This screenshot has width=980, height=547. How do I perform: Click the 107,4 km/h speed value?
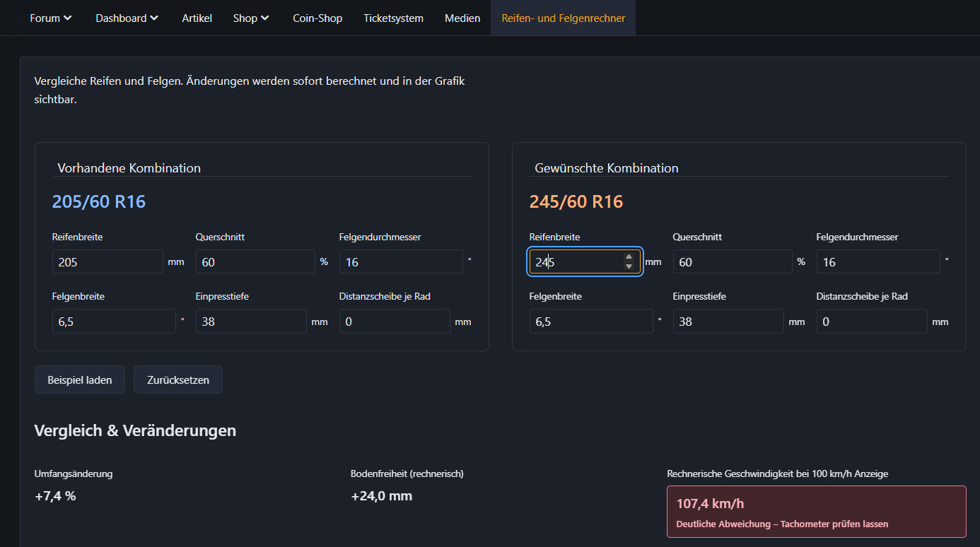click(710, 504)
